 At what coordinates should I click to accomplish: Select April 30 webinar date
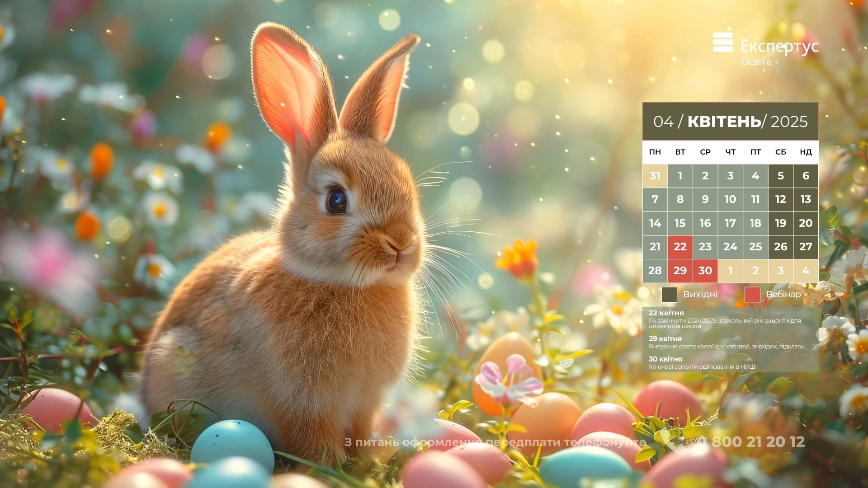705,271
